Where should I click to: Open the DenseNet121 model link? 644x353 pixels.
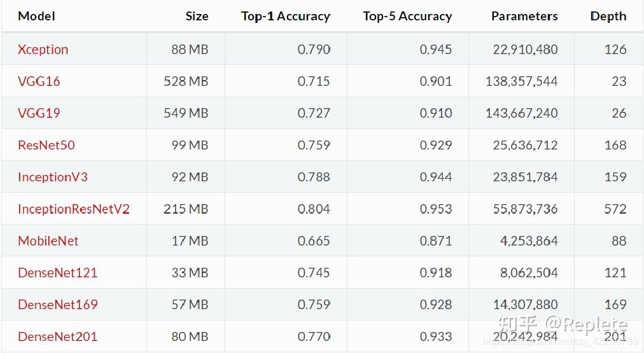click(x=57, y=273)
